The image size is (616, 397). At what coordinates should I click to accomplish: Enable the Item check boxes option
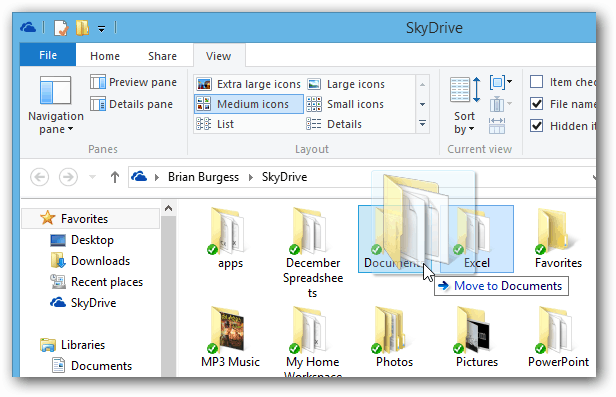pos(537,82)
